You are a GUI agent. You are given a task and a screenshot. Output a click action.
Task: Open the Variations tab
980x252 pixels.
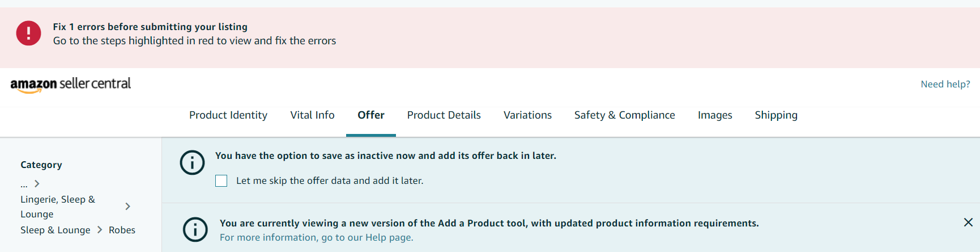527,115
